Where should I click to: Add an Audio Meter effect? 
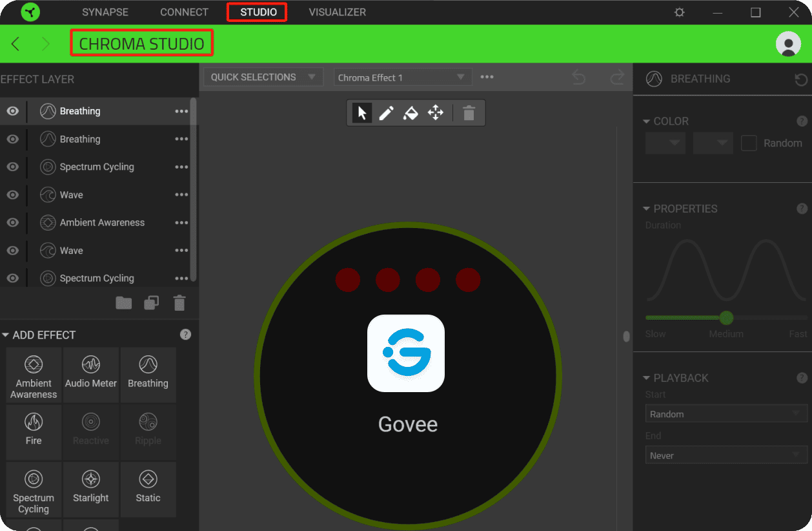91,373
